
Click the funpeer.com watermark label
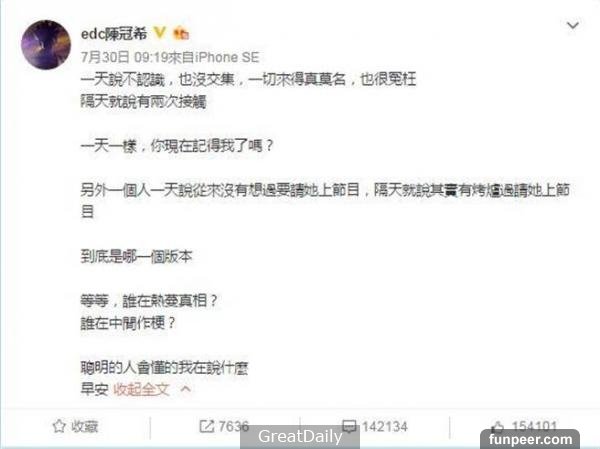[x=530, y=439]
